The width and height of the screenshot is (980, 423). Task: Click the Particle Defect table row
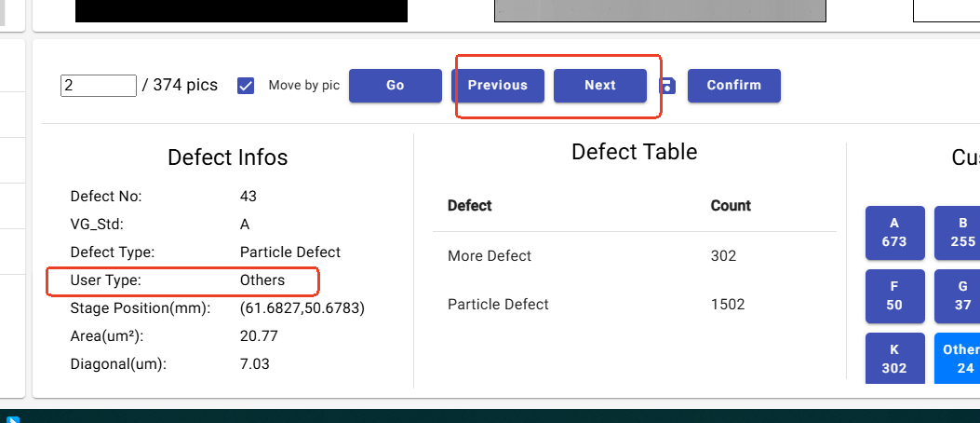click(x=635, y=305)
